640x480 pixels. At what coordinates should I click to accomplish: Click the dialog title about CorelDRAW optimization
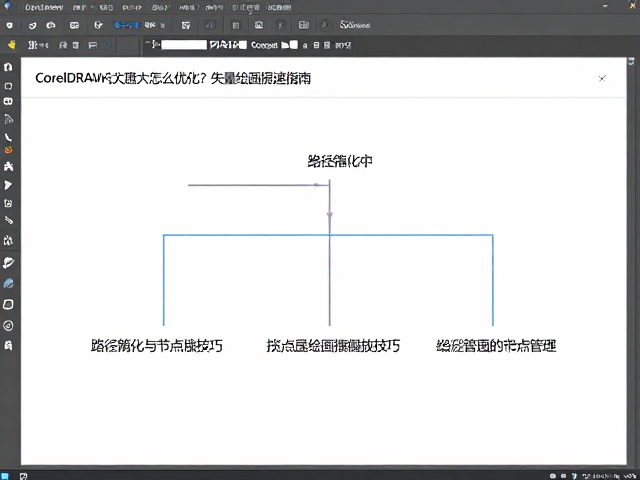click(173, 78)
